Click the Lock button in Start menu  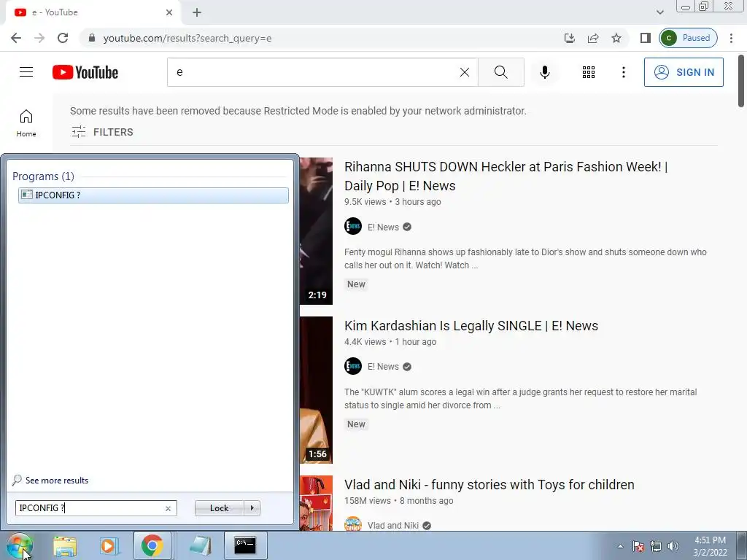pyautogui.click(x=219, y=508)
